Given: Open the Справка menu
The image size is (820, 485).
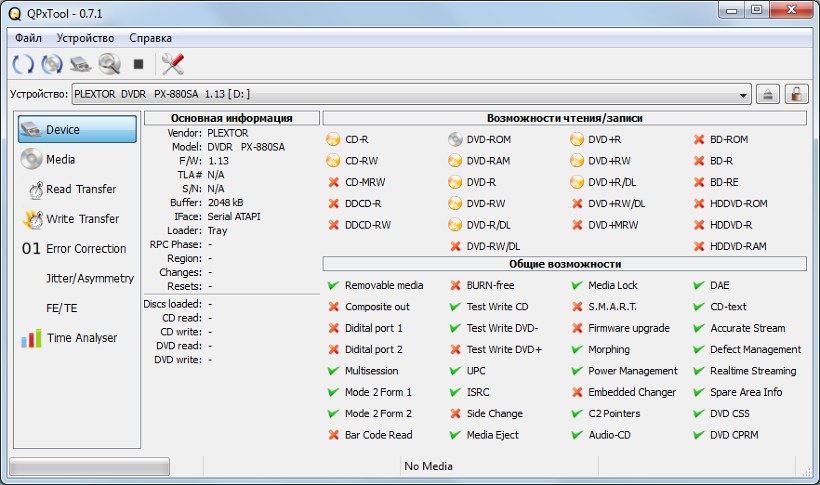Looking at the screenshot, I should pyautogui.click(x=151, y=38).
